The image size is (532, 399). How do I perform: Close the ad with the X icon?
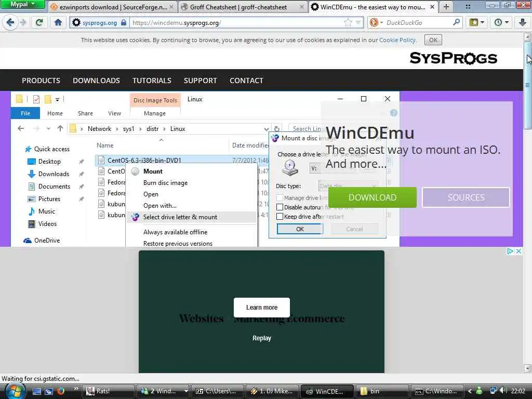pyautogui.click(x=518, y=251)
